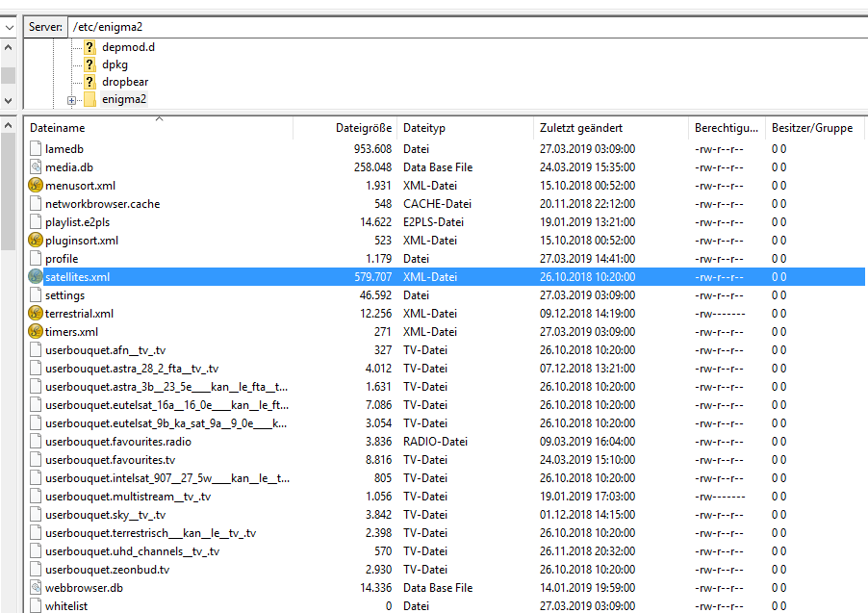Click the dropbear unknown-folder icon
This screenshot has width=868, height=613.
[x=89, y=82]
